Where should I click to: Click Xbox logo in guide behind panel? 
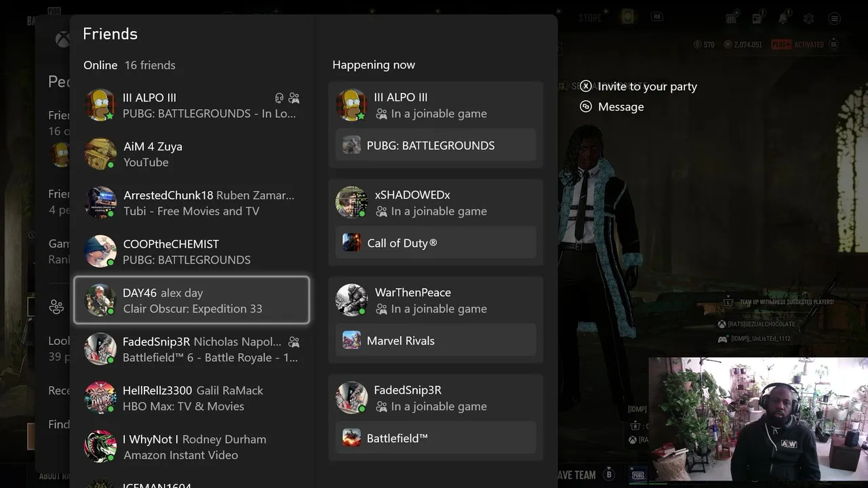tap(62, 39)
